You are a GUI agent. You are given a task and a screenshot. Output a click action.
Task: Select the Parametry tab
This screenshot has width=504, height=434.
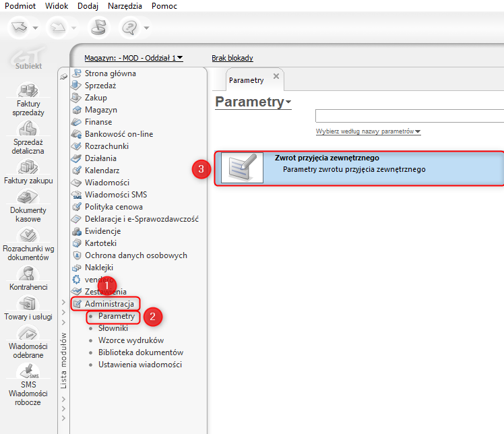(x=246, y=80)
